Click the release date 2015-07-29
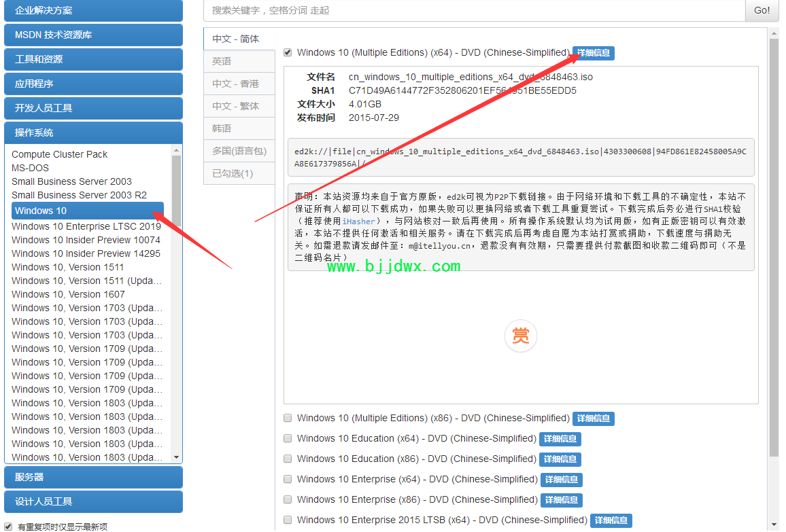The width and height of the screenshot is (786, 532). tap(374, 118)
